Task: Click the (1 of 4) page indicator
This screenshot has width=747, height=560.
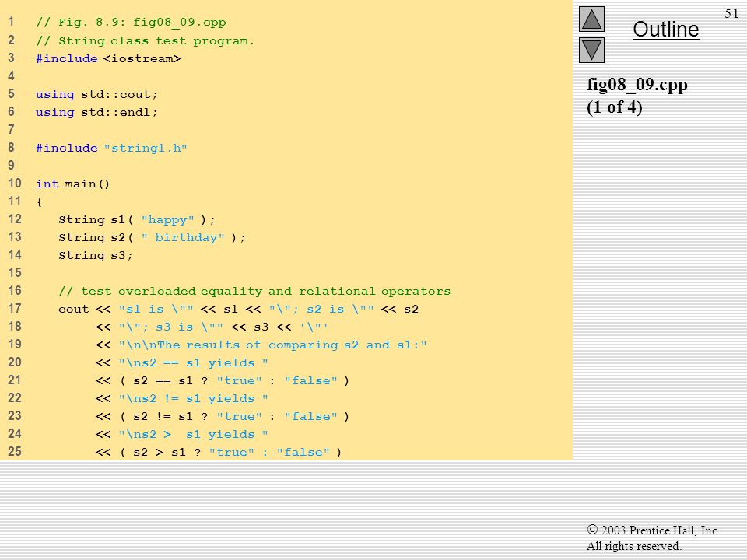Action: point(615,107)
